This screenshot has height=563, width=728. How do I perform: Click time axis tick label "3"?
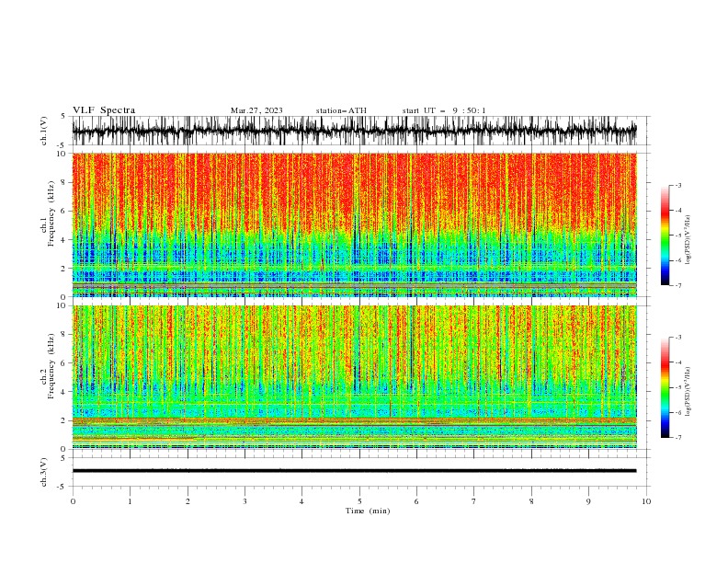[x=245, y=501]
